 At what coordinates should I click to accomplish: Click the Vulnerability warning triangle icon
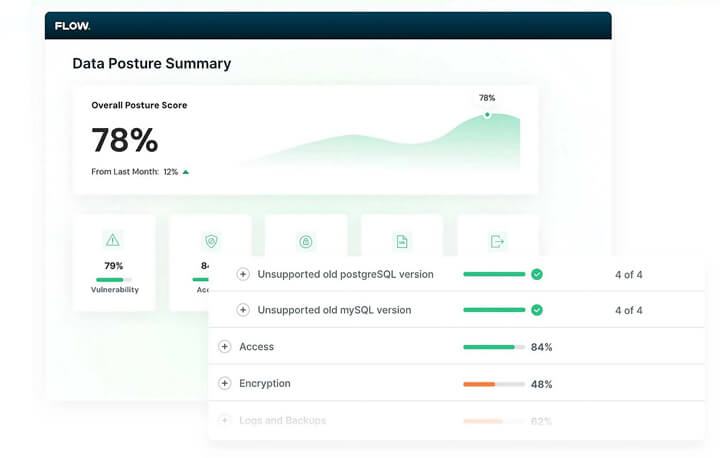pyautogui.click(x=113, y=240)
